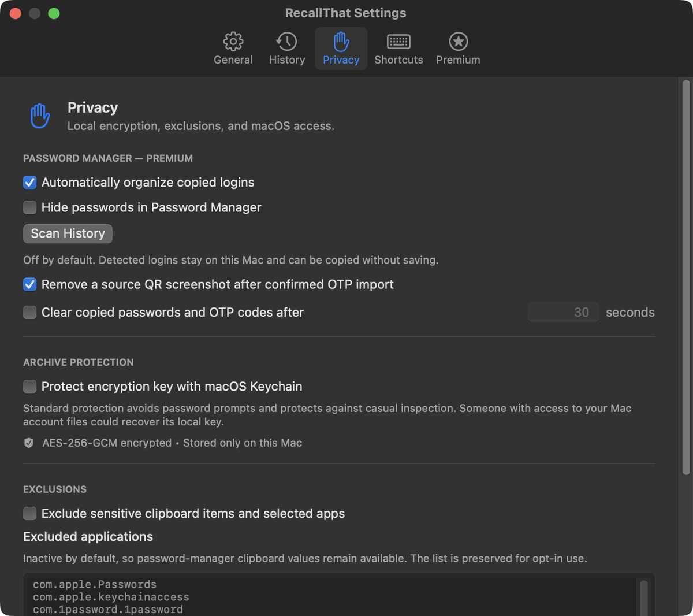The image size is (693, 616).
Task: Uncheck Remove a source QR screenshot option
Action: (30, 284)
